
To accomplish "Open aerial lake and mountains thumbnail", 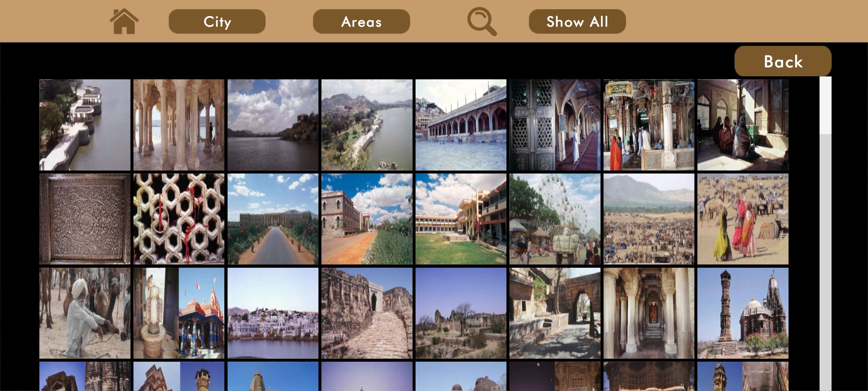I will click(367, 125).
